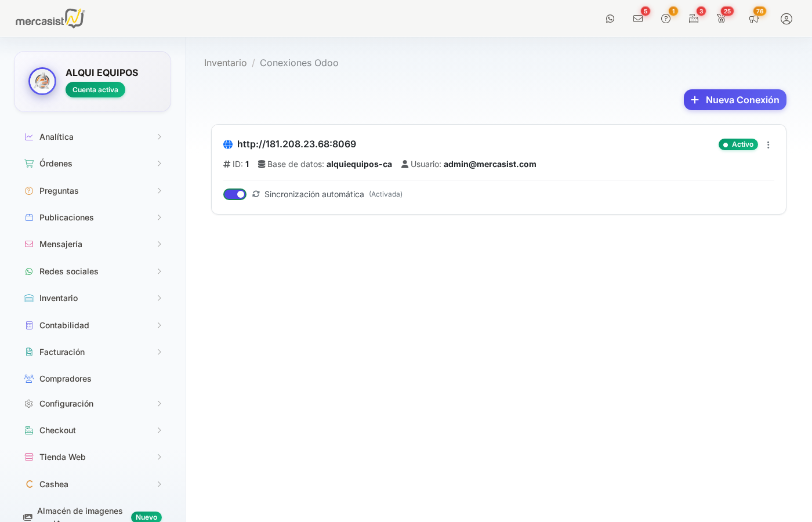Image resolution: width=812 pixels, height=522 pixels.
Task: Click the Activo status badge
Action: coord(738,144)
